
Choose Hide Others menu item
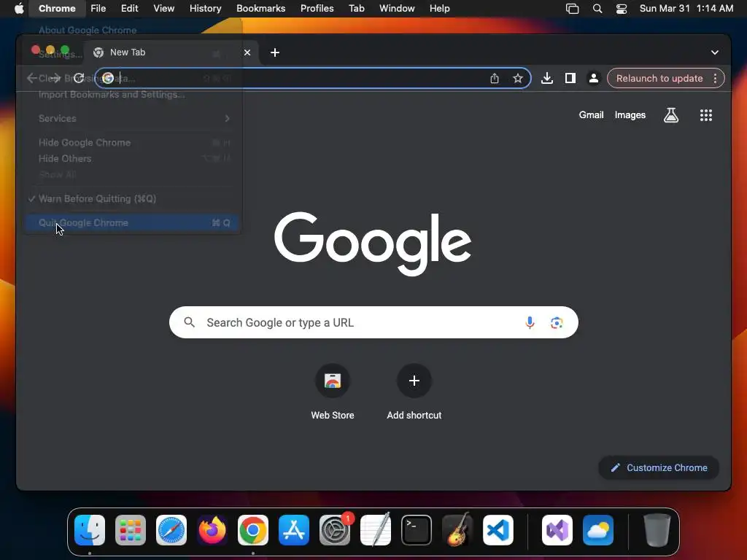point(132,158)
